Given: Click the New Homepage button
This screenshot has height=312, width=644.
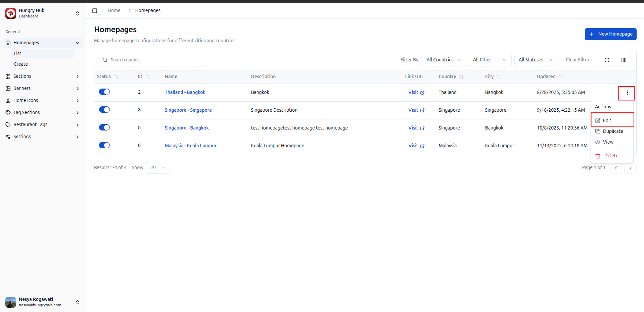Looking at the screenshot, I should click(x=610, y=34).
